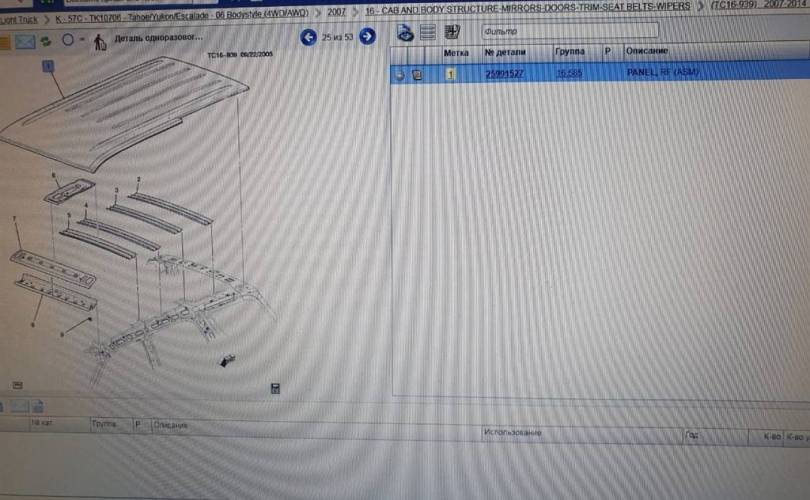Image resolution: width=810 pixels, height=500 pixels.
Task: Click the small save icon below the diagram
Action: (x=275, y=388)
